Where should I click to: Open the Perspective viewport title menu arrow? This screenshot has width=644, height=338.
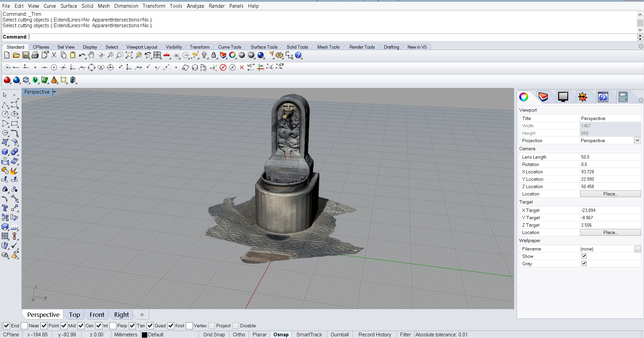point(54,92)
